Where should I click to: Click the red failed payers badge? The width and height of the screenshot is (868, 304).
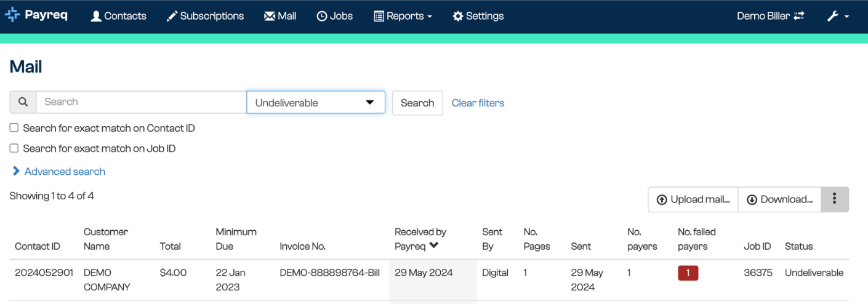(x=688, y=273)
